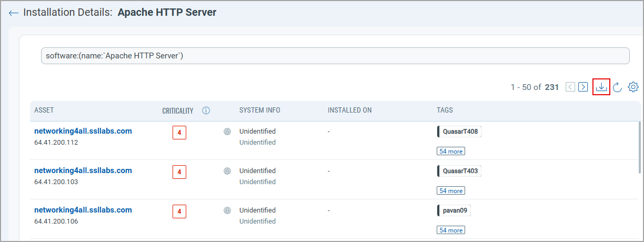Select the QuasarT408 tag
The width and height of the screenshot is (644, 242).
[x=459, y=132]
